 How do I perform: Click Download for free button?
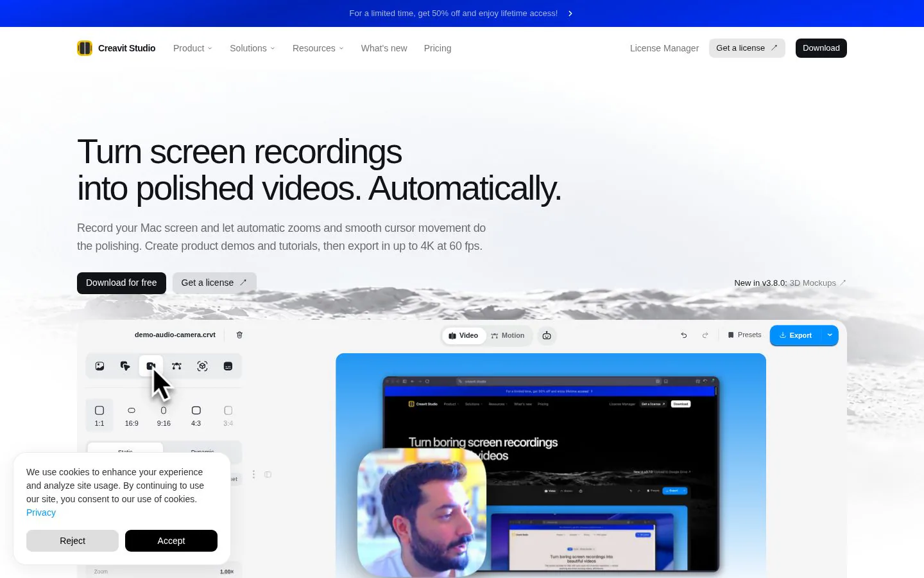(121, 283)
